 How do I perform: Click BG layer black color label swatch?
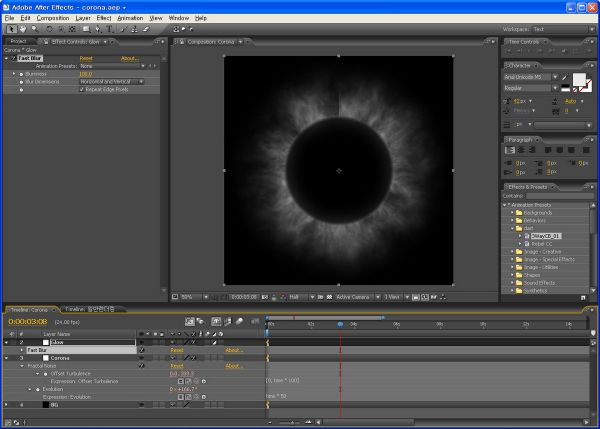(46, 405)
